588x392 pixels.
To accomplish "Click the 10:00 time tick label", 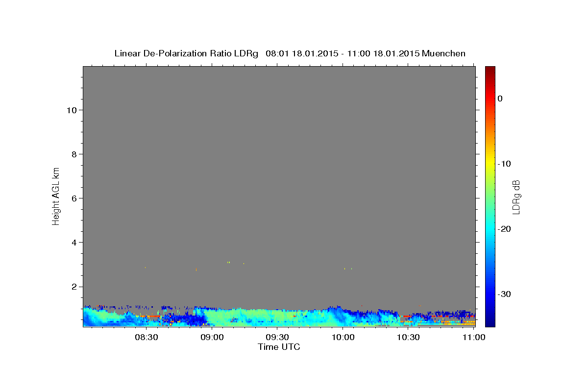I will click(343, 337).
